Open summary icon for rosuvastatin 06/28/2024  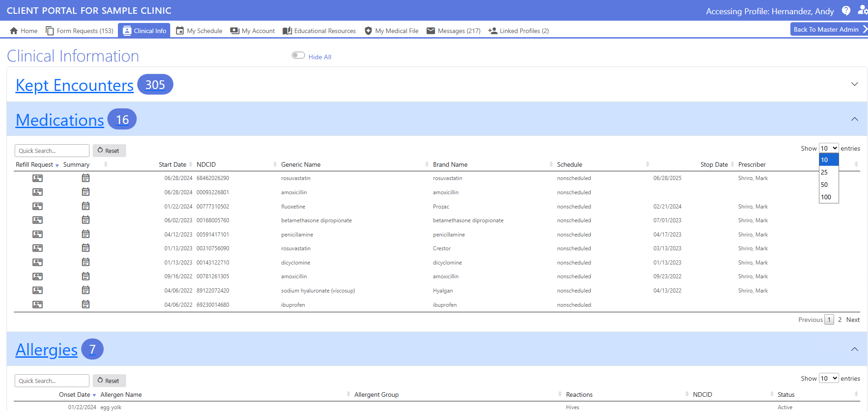click(x=86, y=178)
